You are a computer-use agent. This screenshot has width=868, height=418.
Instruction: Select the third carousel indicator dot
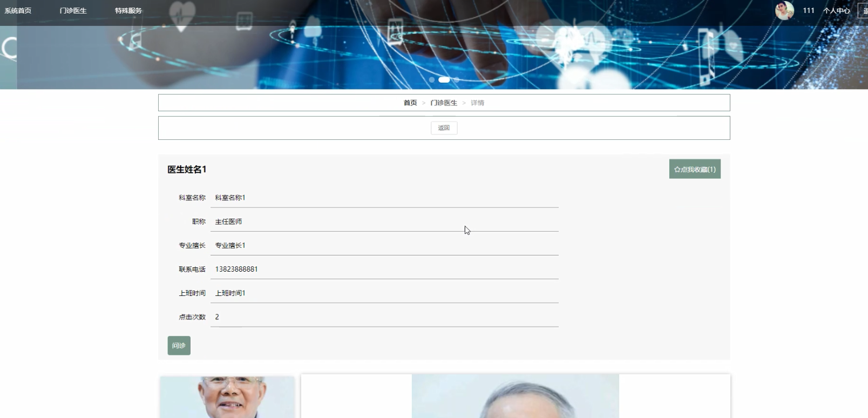click(x=457, y=79)
